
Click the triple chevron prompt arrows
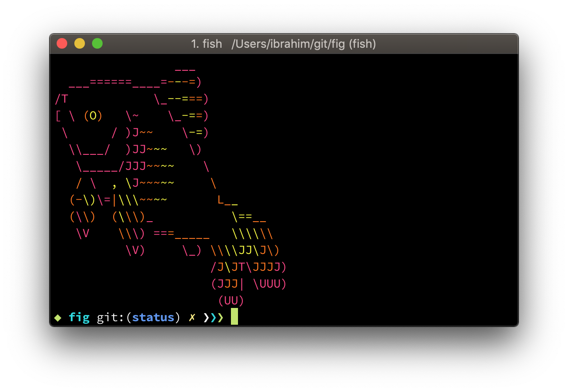[213, 318]
